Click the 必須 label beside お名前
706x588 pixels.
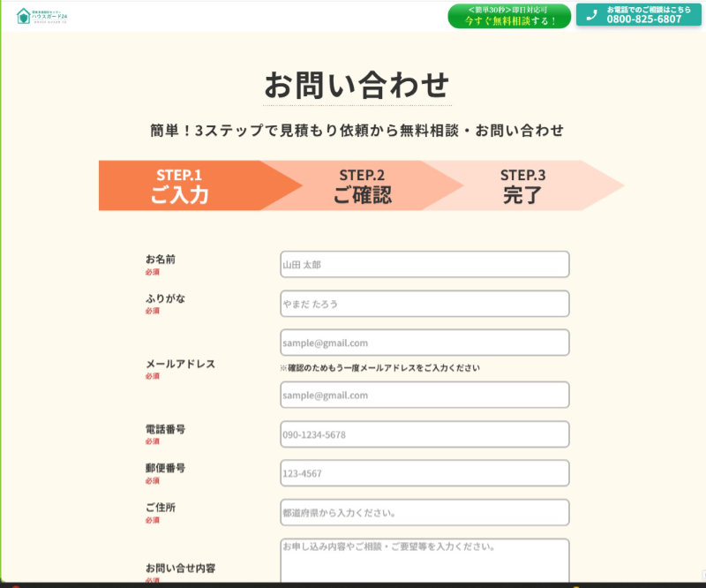point(150,273)
